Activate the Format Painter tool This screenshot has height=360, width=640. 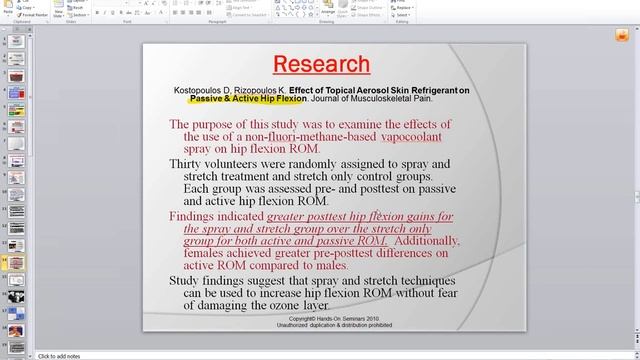33,15
